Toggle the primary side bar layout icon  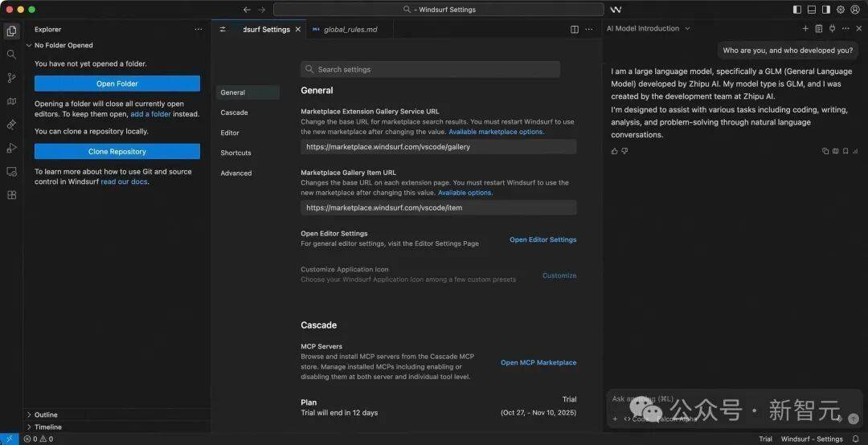[x=797, y=10]
